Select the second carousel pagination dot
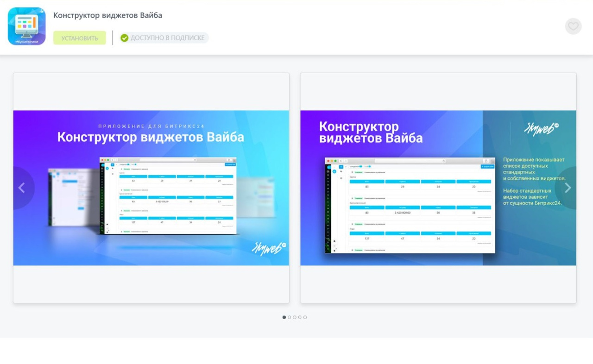Image resolution: width=593 pixels, height=364 pixels. click(x=290, y=317)
